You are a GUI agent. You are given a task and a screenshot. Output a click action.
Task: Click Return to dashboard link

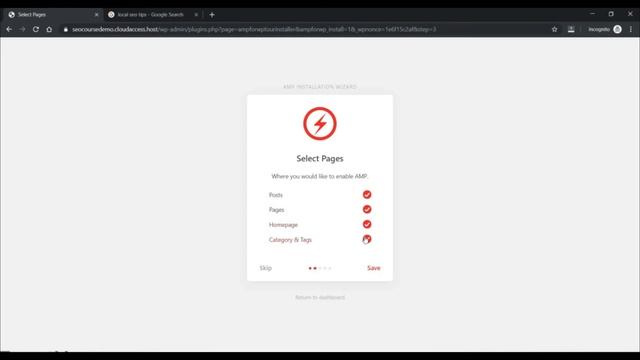coord(320,298)
